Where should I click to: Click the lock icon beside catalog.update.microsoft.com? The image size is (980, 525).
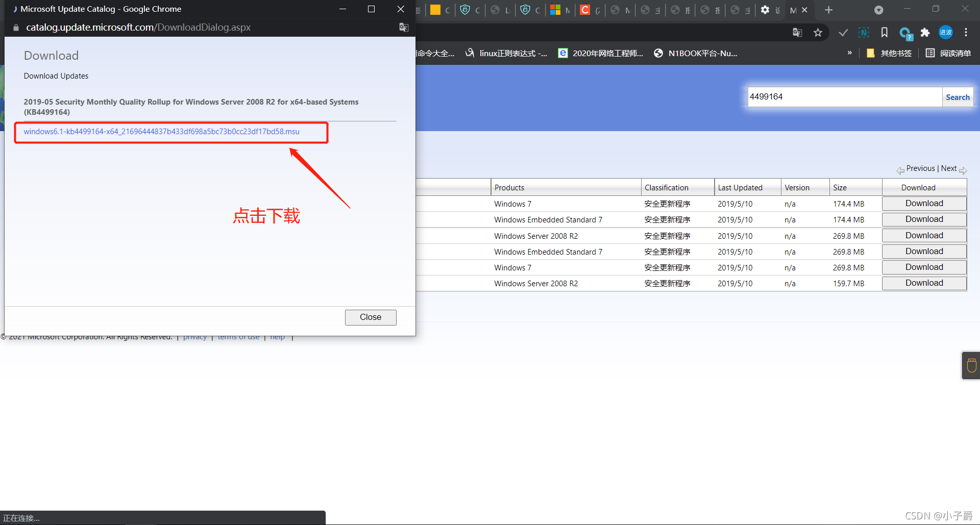(16, 28)
